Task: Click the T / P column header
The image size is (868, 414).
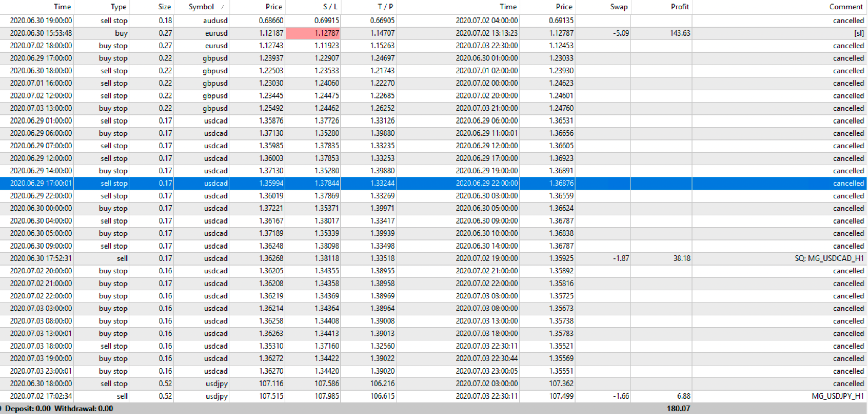Action: coord(385,7)
